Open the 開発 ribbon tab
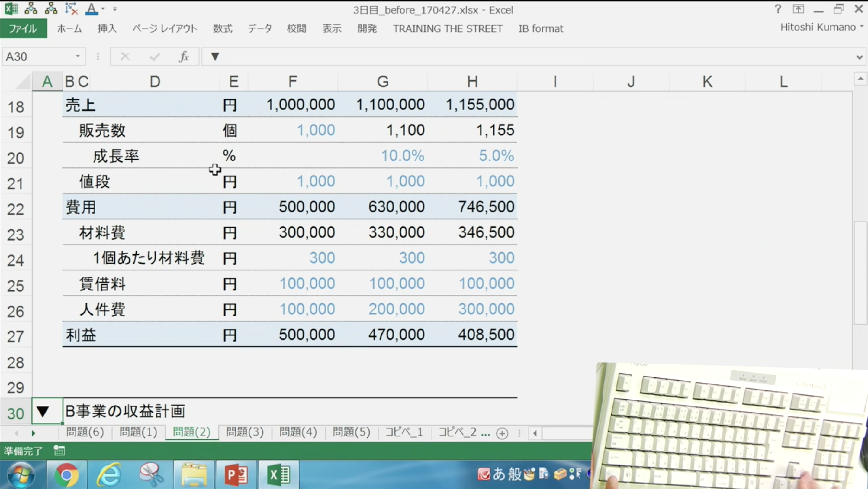 [367, 29]
